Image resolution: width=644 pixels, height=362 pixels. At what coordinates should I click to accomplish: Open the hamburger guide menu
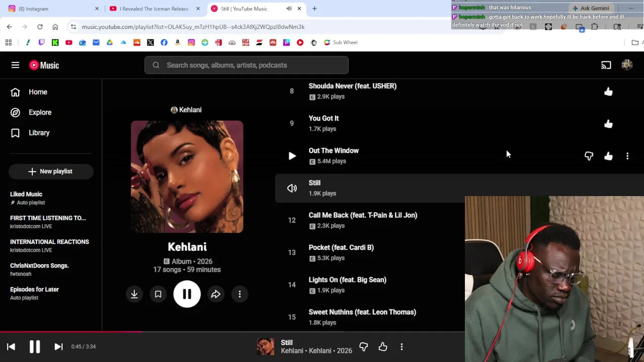[x=15, y=65]
